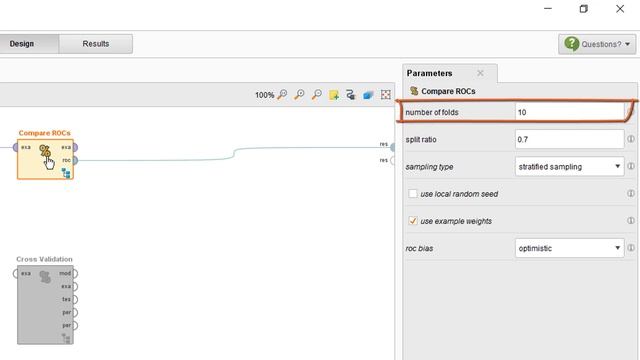Click the auto-wire connection icon
The width and height of the screenshot is (640, 360).
(351, 95)
